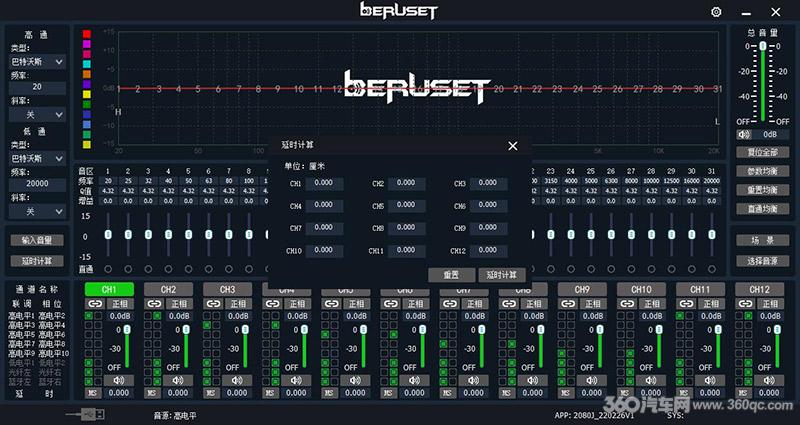800x425 pixels.
Task: Mute CH5 with its speaker icon
Action: click(356, 380)
